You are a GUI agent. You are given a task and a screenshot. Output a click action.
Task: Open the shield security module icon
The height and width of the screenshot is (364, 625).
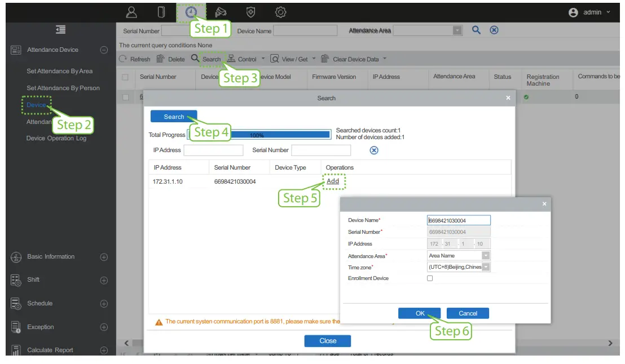pos(250,12)
